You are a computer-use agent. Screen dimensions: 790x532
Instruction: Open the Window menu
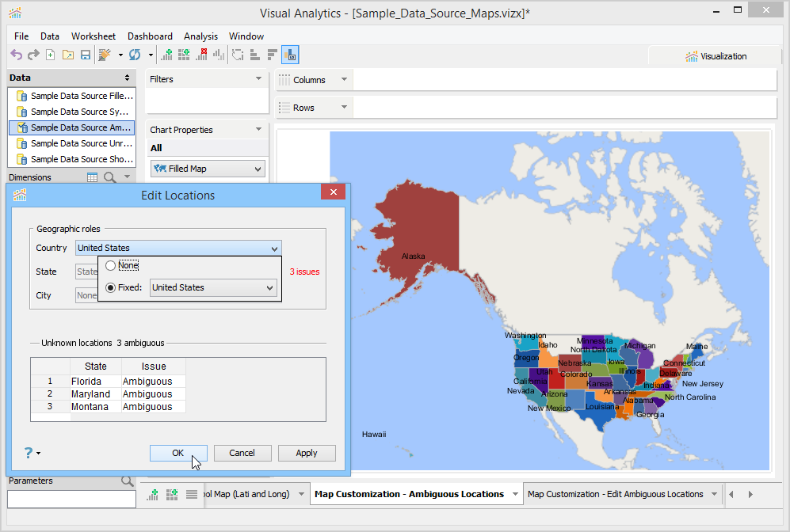tap(246, 36)
